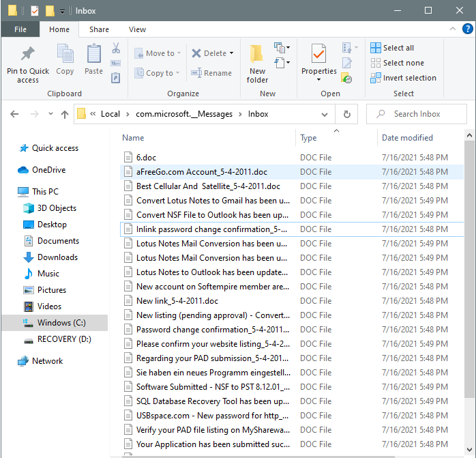Click the Paste clipboard icon
Image resolution: width=476 pixels, height=458 pixels.
94,54
